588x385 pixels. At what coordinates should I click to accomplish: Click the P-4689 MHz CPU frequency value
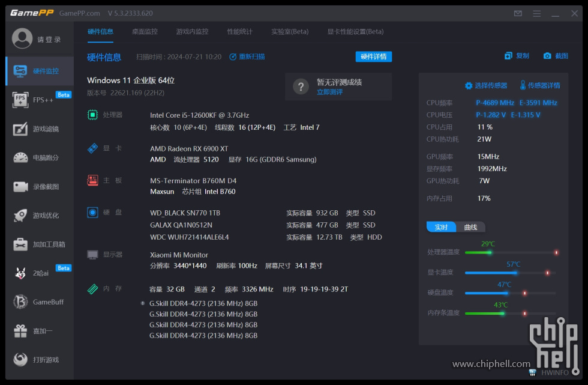[x=495, y=103]
